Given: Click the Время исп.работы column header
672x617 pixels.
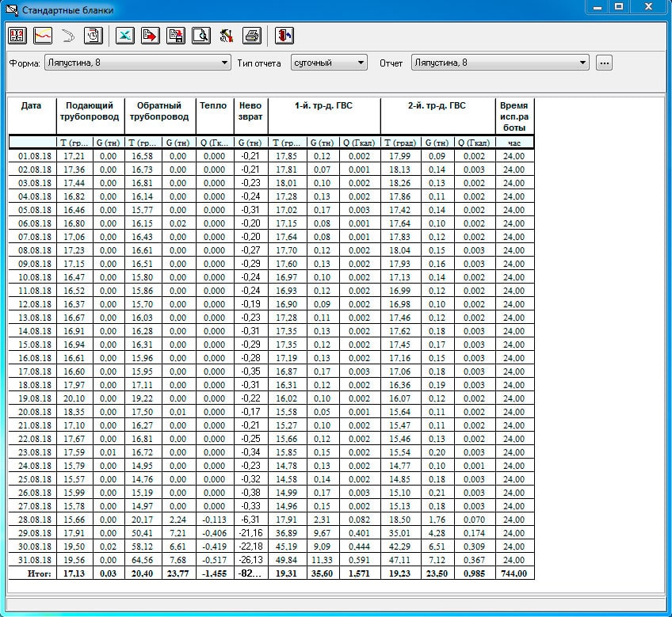Looking at the screenshot, I should point(514,116).
